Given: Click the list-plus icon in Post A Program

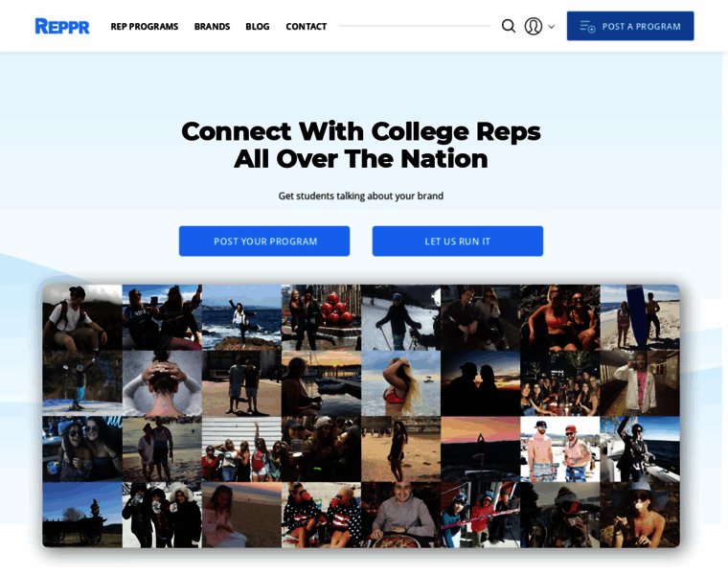Looking at the screenshot, I should (587, 27).
